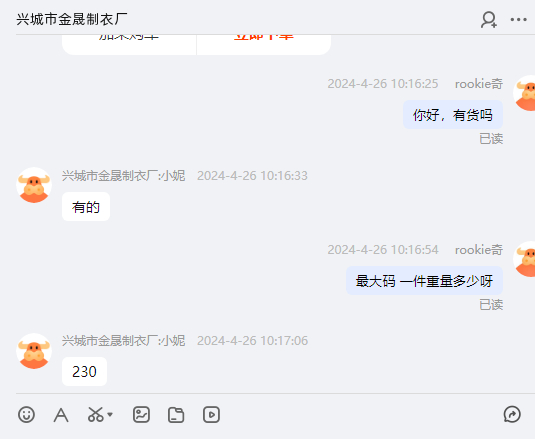535x439 pixels.
Task: Open the three-dots more menu
Action: pyautogui.click(x=519, y=19)
